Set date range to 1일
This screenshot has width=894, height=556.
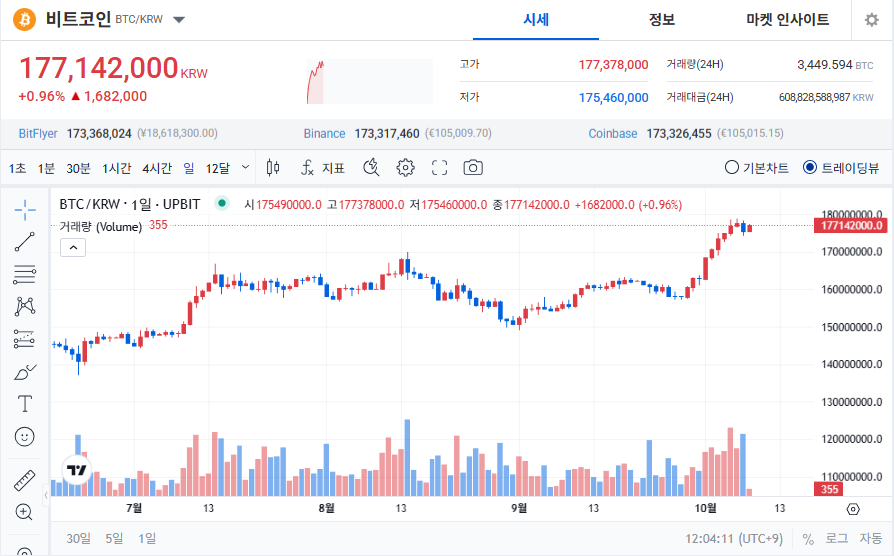coord(147,538)
